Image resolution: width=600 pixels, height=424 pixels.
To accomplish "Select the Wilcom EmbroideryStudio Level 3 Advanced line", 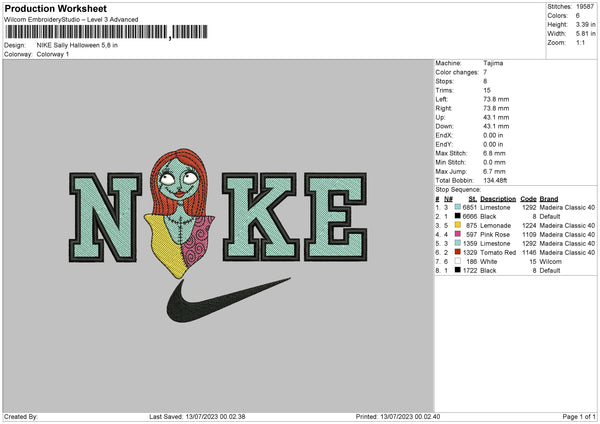I will coord(71,20).
